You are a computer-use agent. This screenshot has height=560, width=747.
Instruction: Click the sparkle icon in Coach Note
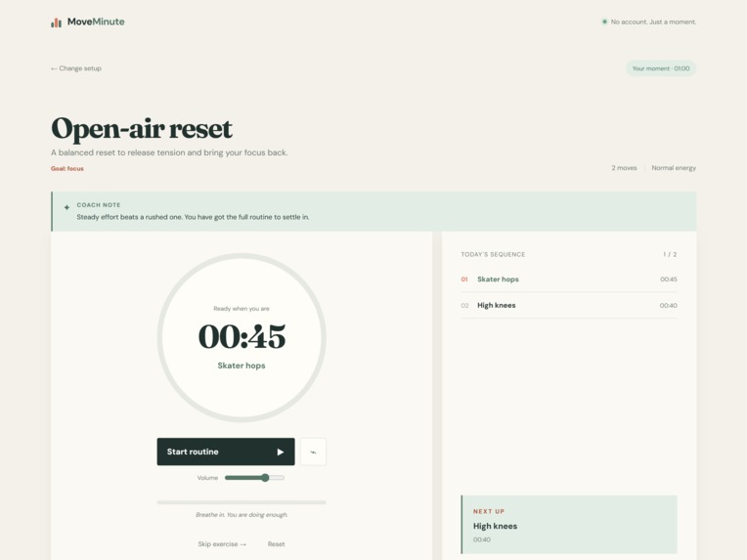pos(66,207)
